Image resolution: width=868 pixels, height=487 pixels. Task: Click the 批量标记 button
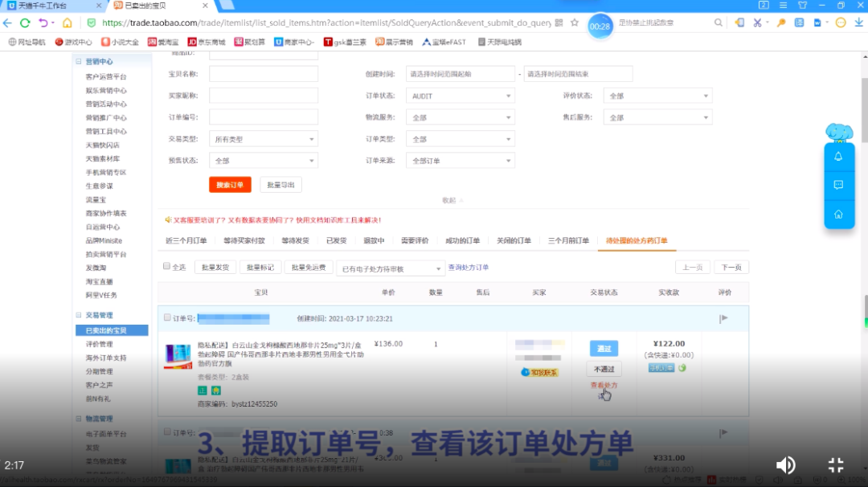point(260,268)
